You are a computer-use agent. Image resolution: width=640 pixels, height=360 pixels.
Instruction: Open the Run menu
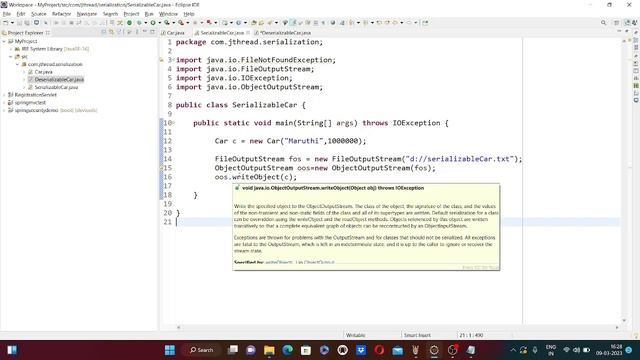coord(149,14)
